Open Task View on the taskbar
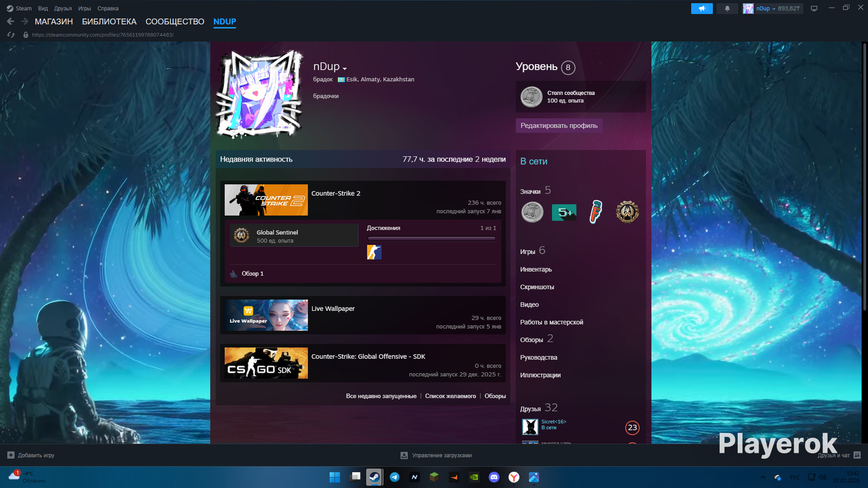This screenshot has width=868, height=488. pos(355,477)
